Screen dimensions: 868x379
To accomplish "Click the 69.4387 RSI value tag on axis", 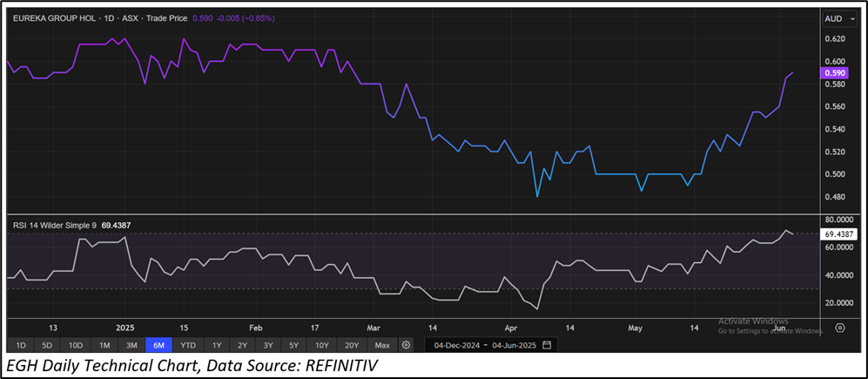I will (x=838, y=234).
